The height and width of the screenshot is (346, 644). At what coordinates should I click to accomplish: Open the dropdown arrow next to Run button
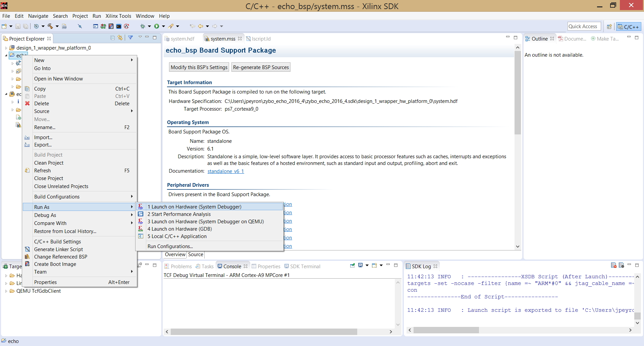(163, 26)
